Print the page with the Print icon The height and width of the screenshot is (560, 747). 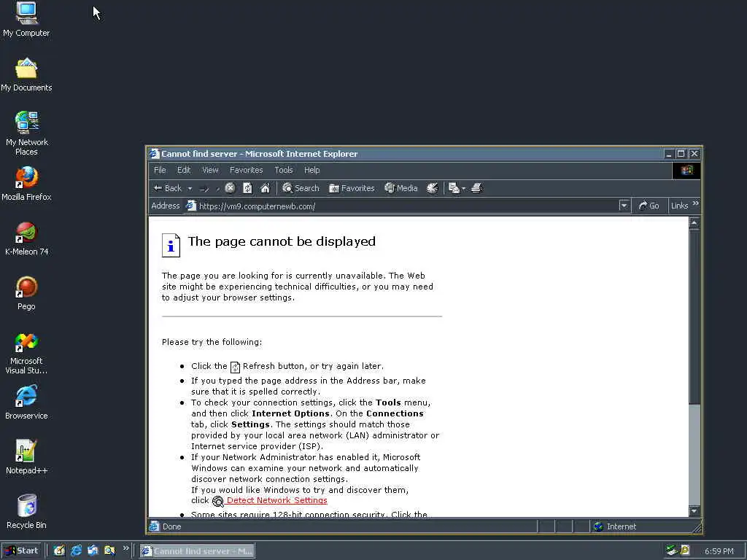477,188
